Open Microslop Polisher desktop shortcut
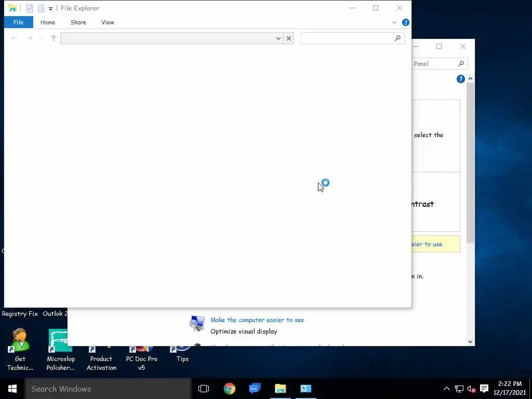 tap(60, 350)
